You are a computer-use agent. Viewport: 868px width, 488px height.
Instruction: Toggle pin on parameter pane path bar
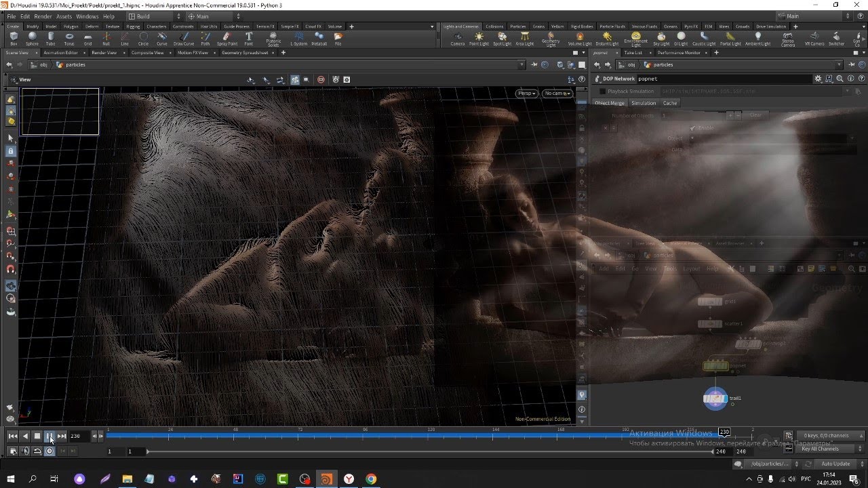[x=851, y=65]
